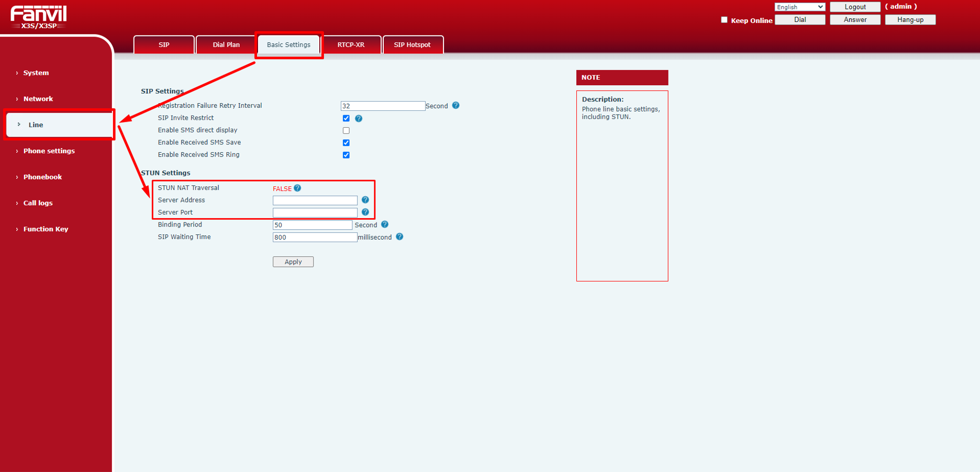
Task: Switch to the Dial Plan tab
Action: tap(226, 45)
